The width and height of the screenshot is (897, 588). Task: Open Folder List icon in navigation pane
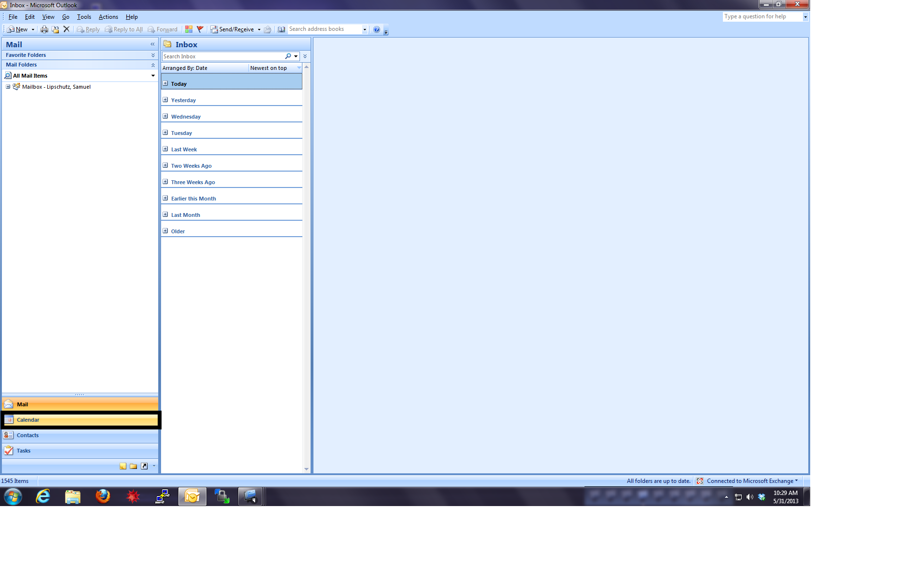[x=134, y=466]
